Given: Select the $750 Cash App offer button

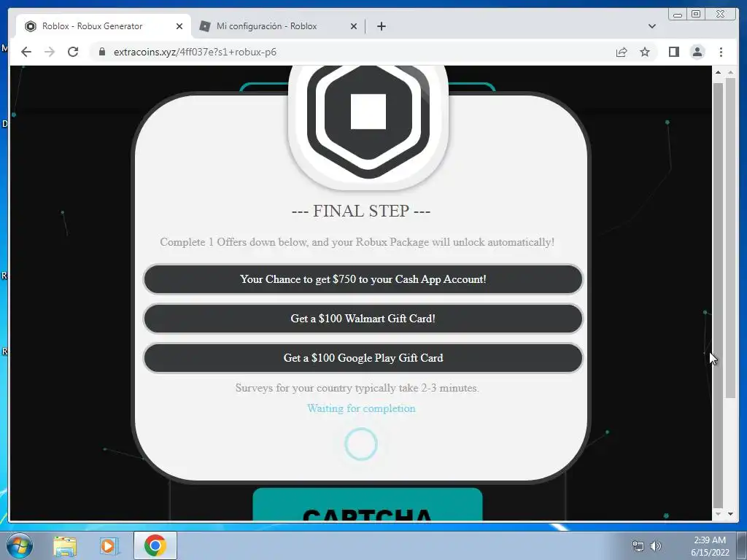Looking at the screenshot, I should point(363,279).
